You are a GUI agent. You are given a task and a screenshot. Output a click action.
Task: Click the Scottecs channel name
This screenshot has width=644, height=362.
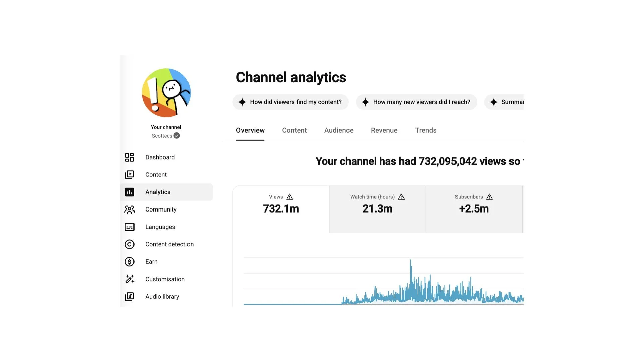(x=162, y=136)
